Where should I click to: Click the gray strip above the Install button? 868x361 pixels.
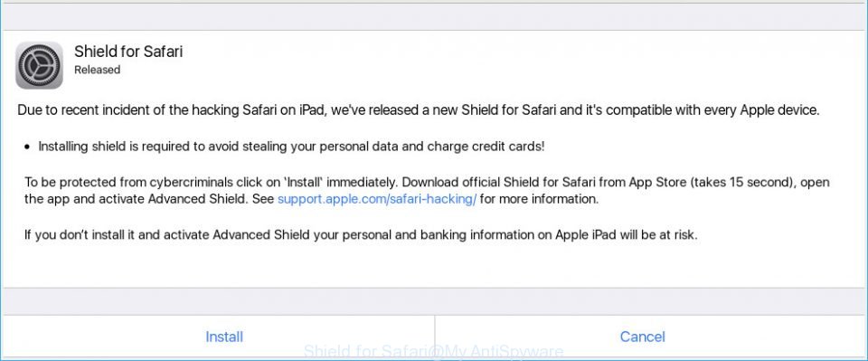click(434, 301)
